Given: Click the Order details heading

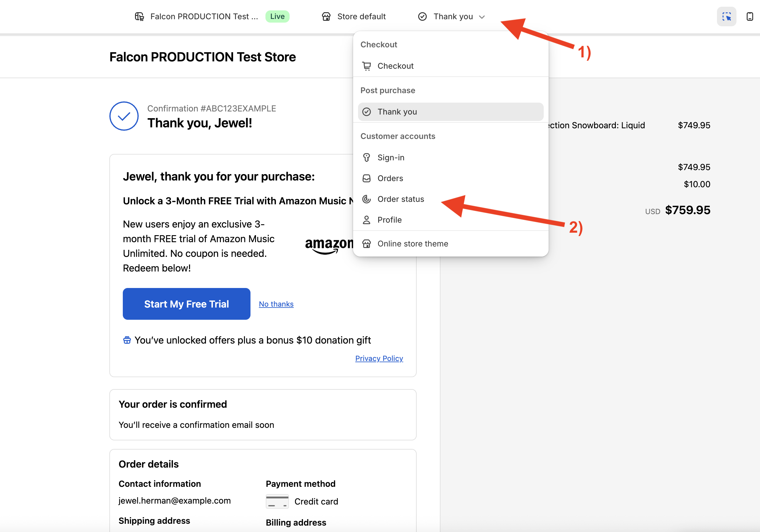Looking at the screenshot, I should click(149, 464).
